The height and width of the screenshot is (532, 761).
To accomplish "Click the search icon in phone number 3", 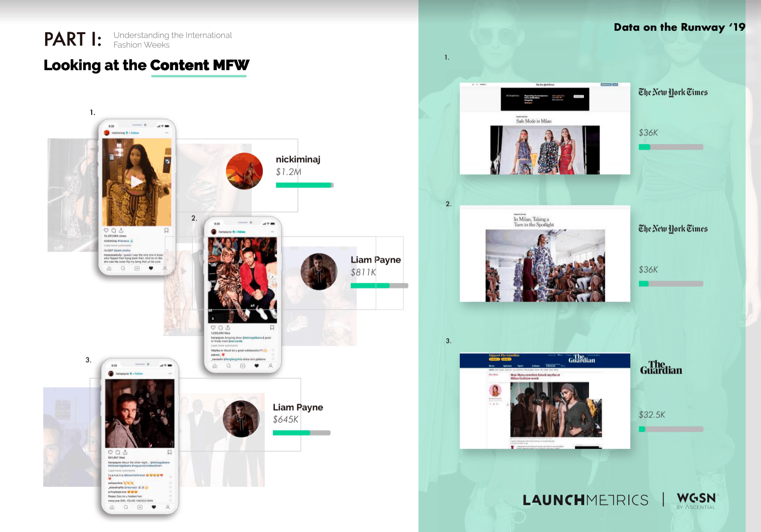I will tap(126, 507).
